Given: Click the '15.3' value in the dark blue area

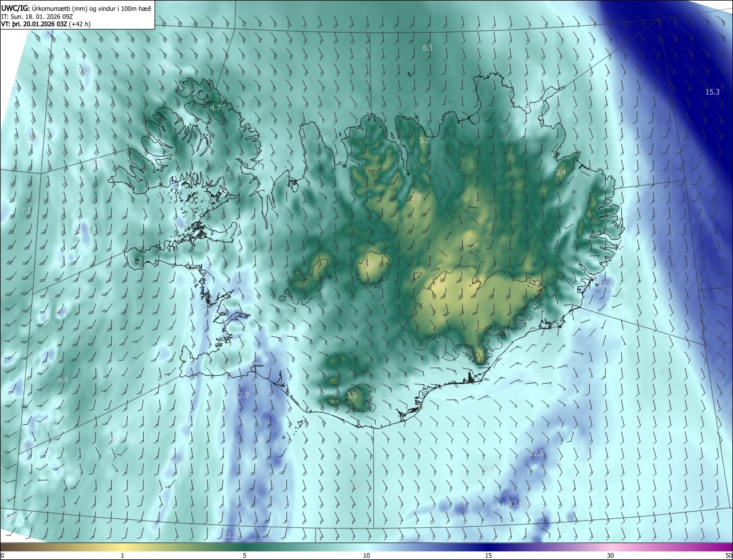Looking at the screenshot, I should pos(712,92).
